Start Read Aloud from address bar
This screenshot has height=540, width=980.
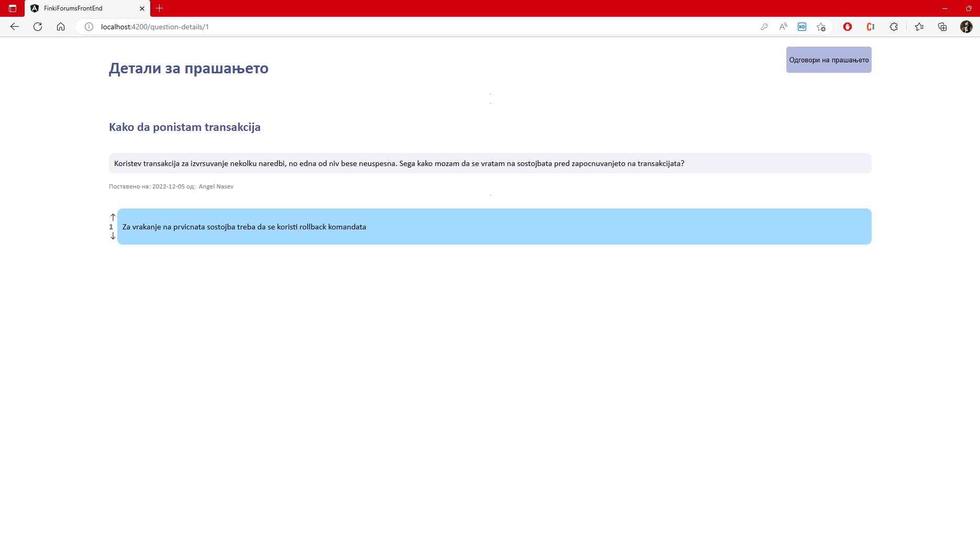tap(783, 27)
